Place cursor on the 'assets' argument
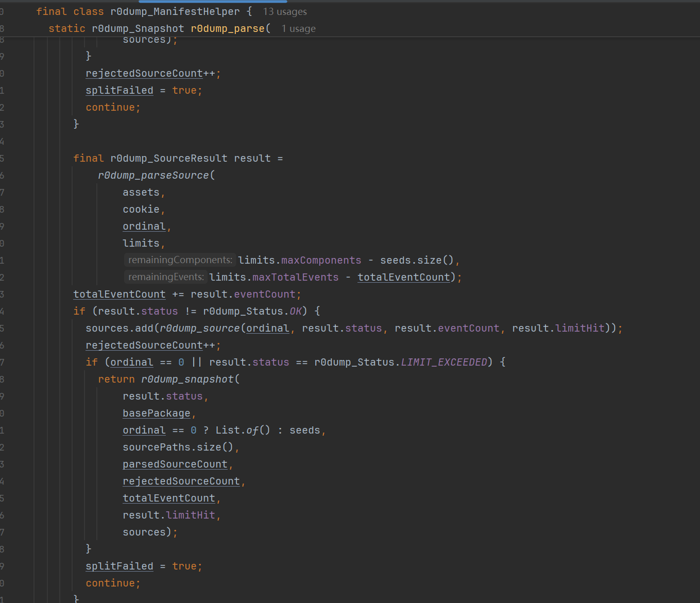This screenshot has width=700, height=603. (141, 192)
